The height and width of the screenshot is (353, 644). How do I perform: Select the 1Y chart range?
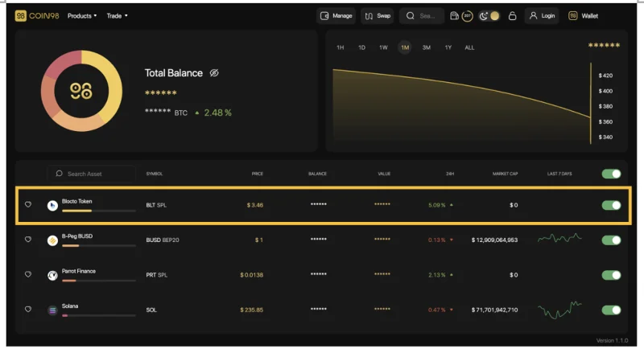click(448, 47)
